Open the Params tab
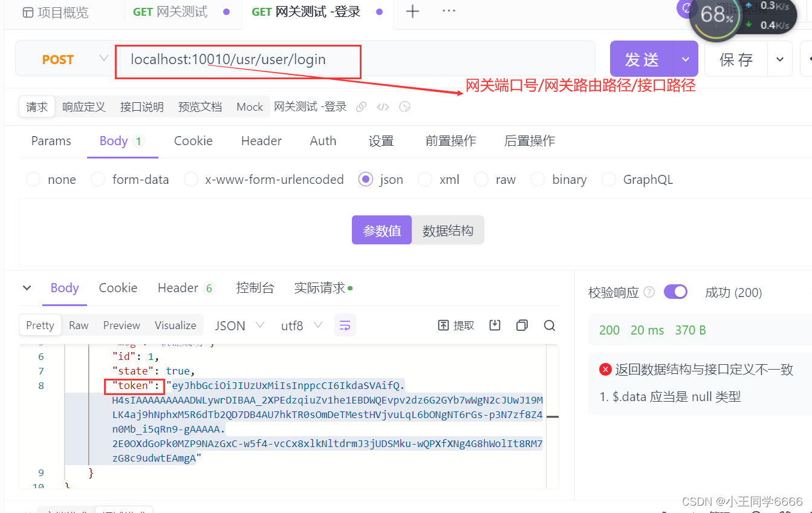The width and height of the screenshot is (812, 513). (51, 141)
